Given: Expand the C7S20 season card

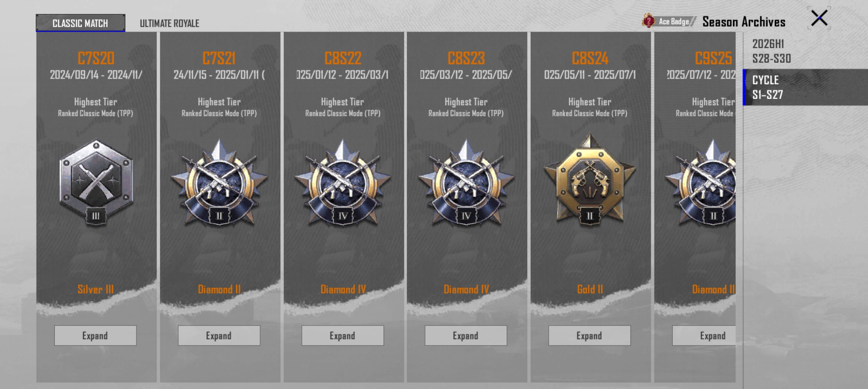Looking at the screenshot, I should pos(95,335).
